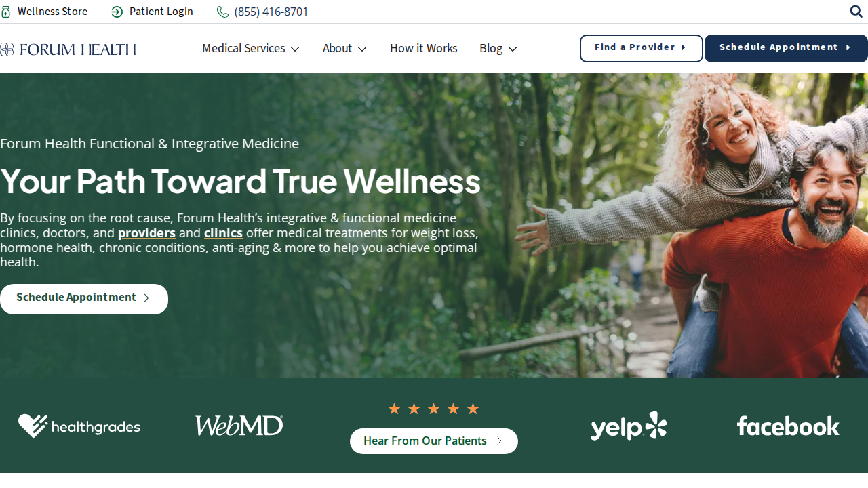The image size is (868, 488).
Task: Click the Wellness Store bag icon
Action: click(x=5, y=12)
